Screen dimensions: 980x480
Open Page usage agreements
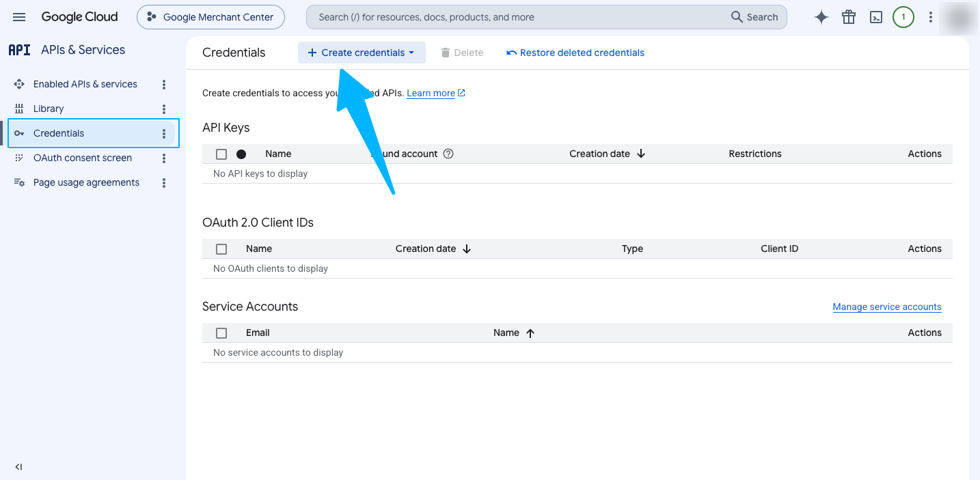click(x=86, y=182)
